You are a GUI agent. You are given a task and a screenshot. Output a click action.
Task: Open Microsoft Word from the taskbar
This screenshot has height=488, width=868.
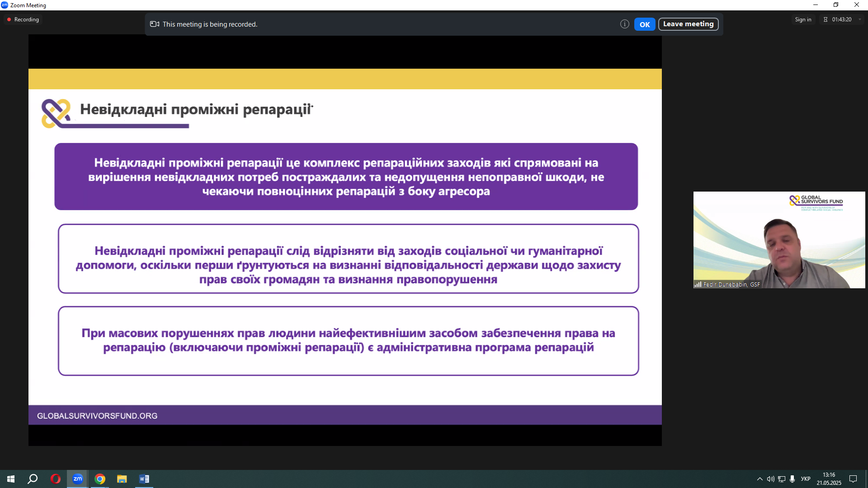(144, 479)
